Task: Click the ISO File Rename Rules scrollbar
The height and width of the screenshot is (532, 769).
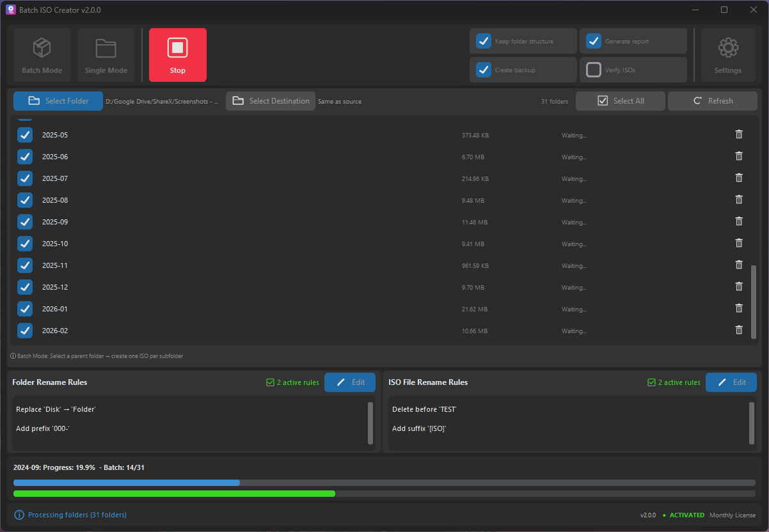Action: [x=752, y=423]
